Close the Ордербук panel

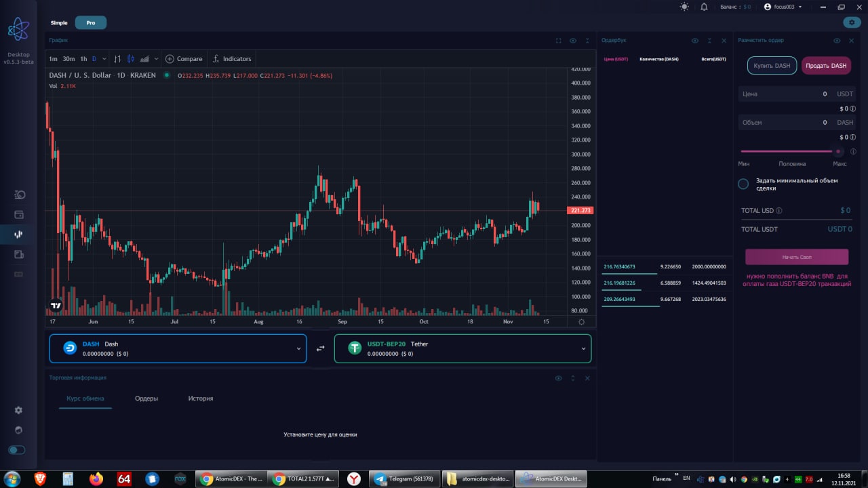pyautogui.click(x=724, y=41)
